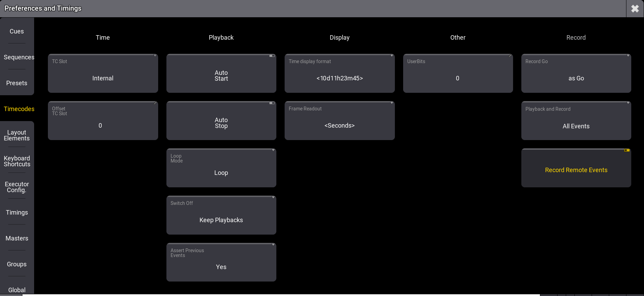Edit the Offset TC Slot value

coord(103,121)
